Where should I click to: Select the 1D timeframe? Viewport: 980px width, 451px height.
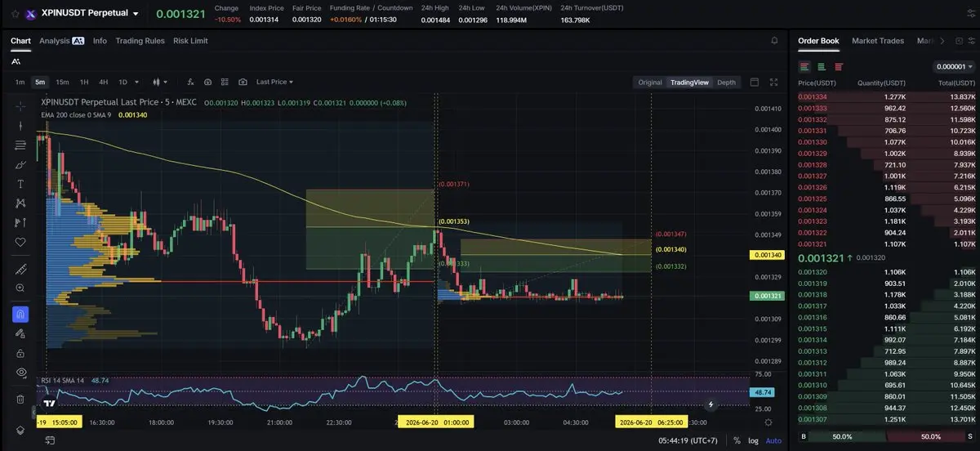pos(123,82)
